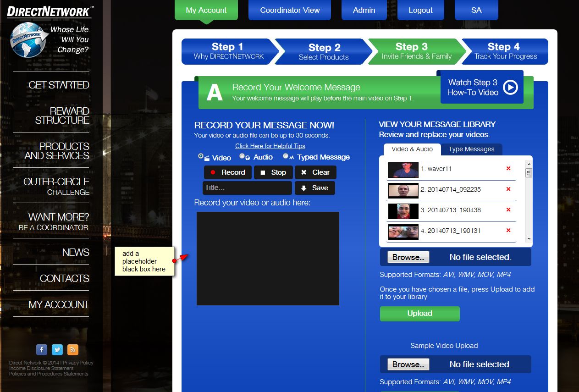Open the waver11 video thumbnail
Image resolution: width=579 pixels, height=392 pixels.
point(403,170)
